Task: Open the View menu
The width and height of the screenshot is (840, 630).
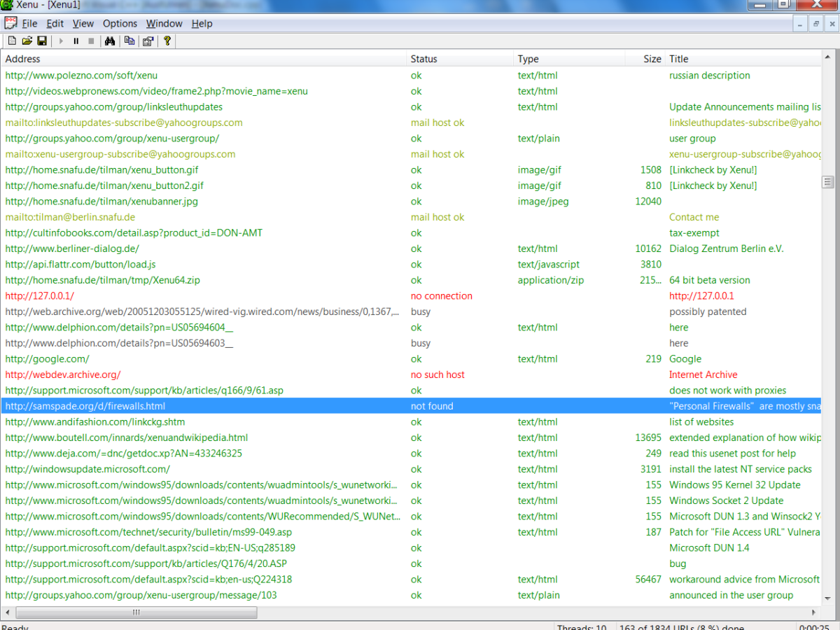Action: tap(83, 23)
